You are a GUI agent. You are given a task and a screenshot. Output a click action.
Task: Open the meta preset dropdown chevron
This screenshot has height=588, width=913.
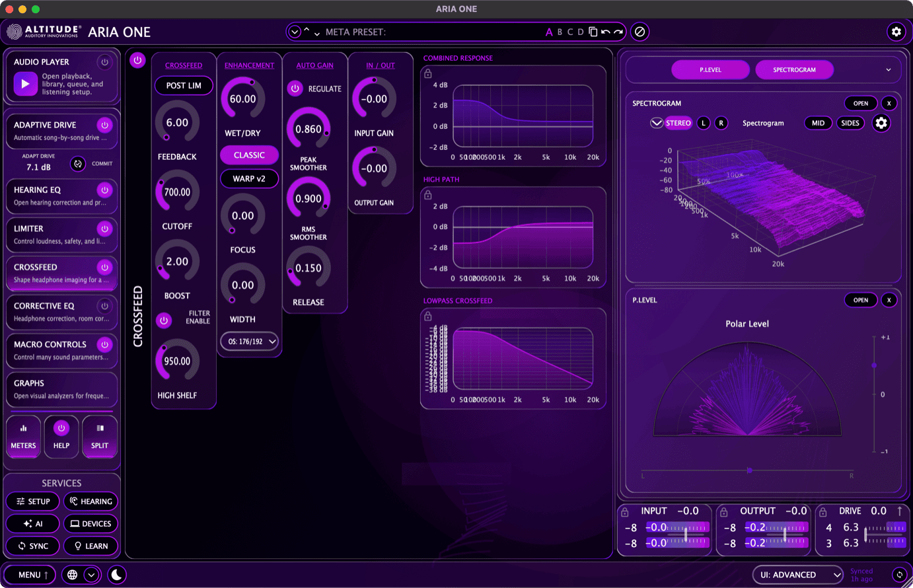(x=295, y=32)
